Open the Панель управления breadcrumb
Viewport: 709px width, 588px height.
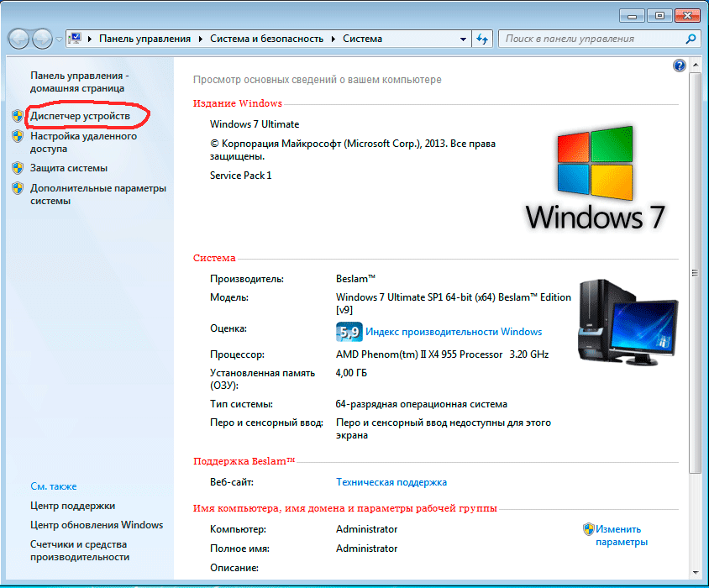click(x=144, y=39)
